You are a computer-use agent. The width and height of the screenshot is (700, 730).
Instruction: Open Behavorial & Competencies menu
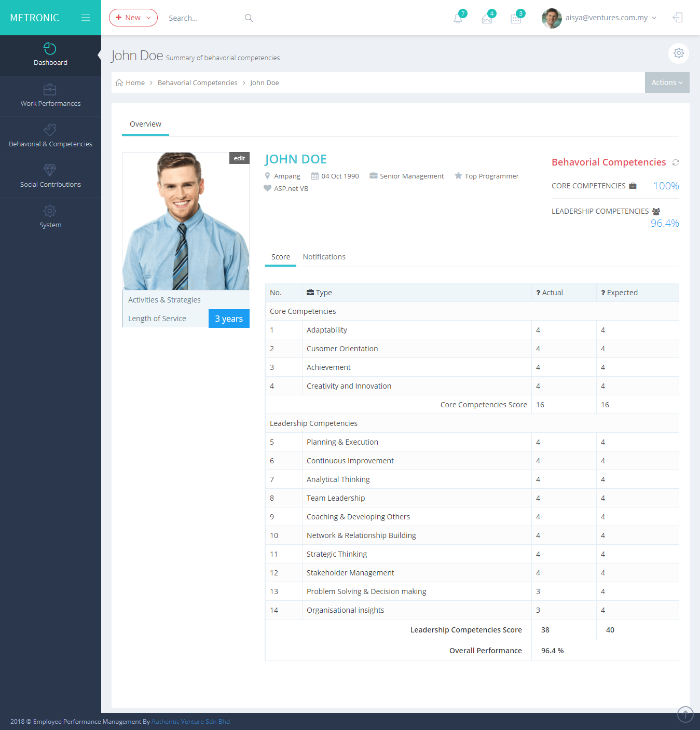point(50,136)
